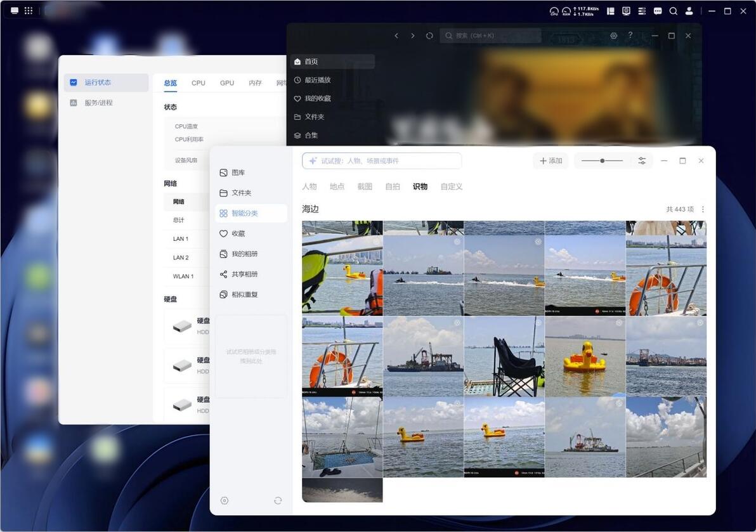Screen dimensions: 756x532
Task: Open help question mark in video player
Action: pos(630,35)
